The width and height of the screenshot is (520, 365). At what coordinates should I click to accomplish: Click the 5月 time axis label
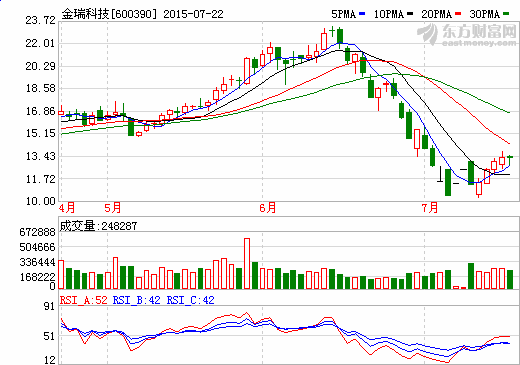[113, 208]
